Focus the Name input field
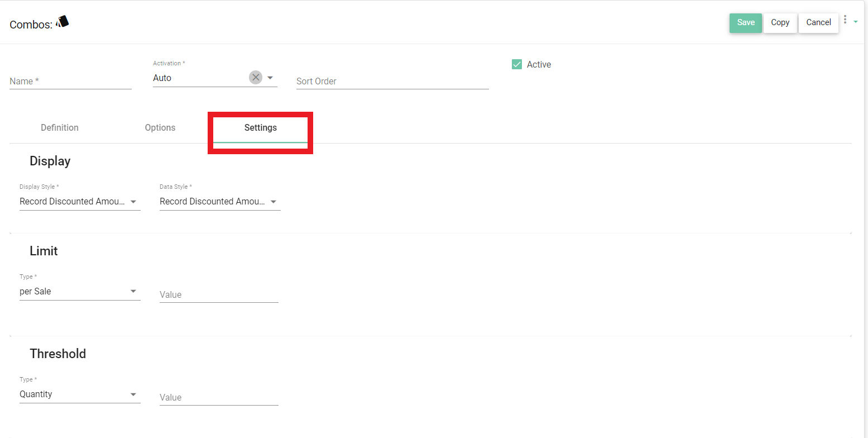868x438 pixels. coord(70,82)
